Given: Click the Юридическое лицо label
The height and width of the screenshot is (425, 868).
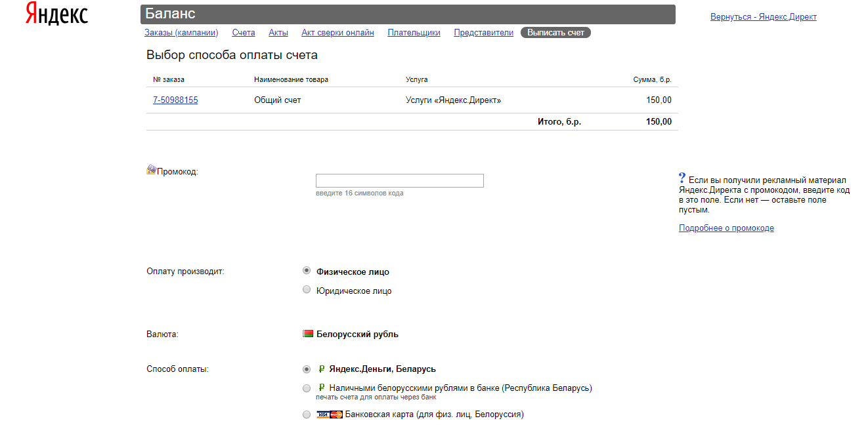Looking at the screenshot, I should tap(354, 291).
